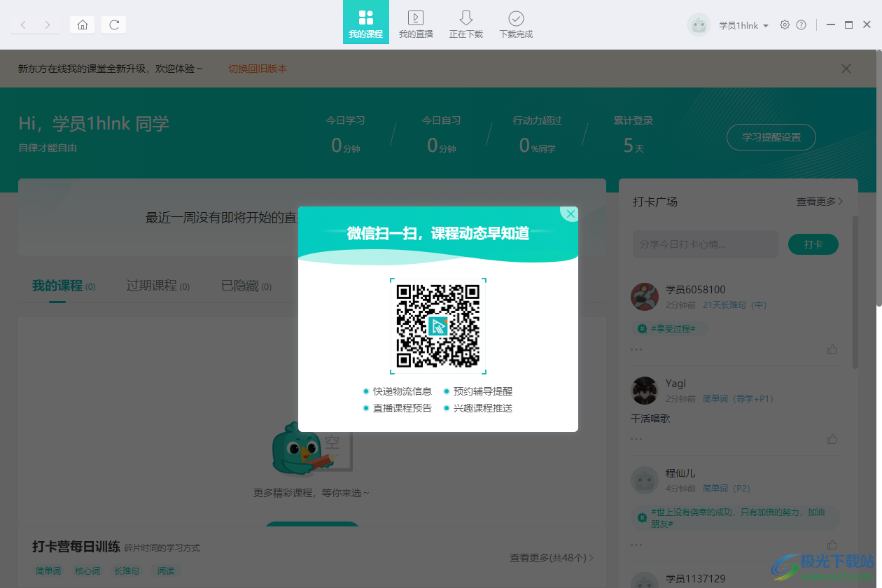Expand the 学员1hlnk account dropdown
This screenshot has width=882, height=588.
coord(744,25)
